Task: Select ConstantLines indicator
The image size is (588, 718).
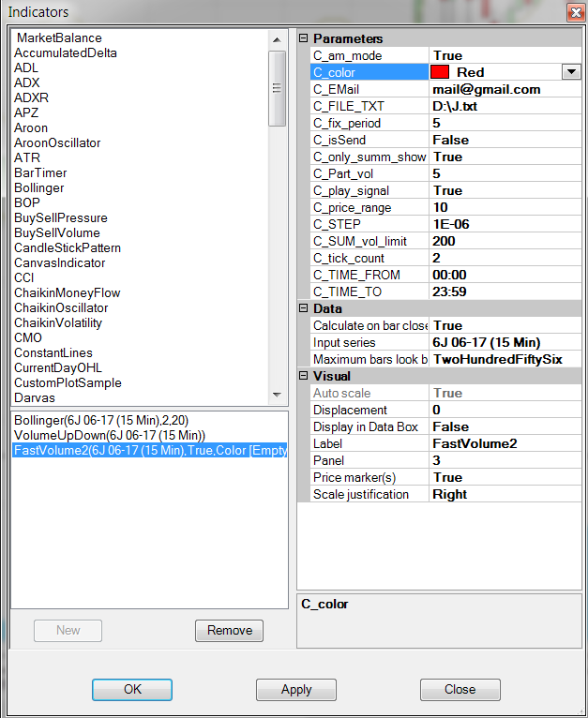Action: pos(53,353)
